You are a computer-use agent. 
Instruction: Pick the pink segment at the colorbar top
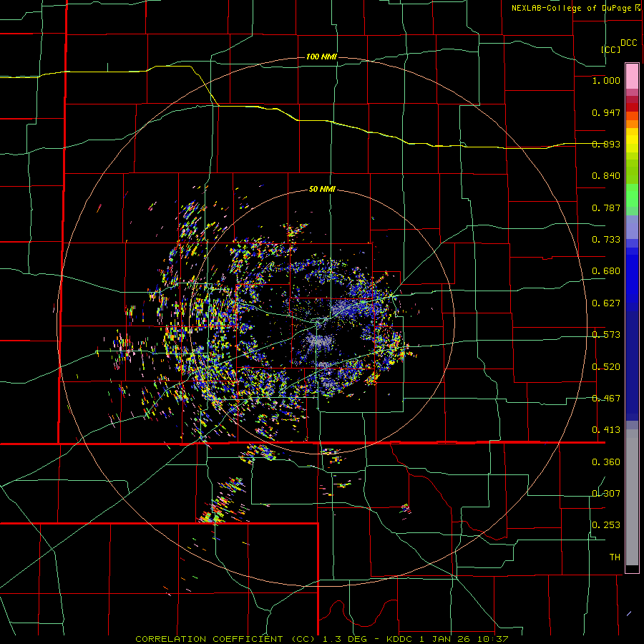tap(632, 76)
